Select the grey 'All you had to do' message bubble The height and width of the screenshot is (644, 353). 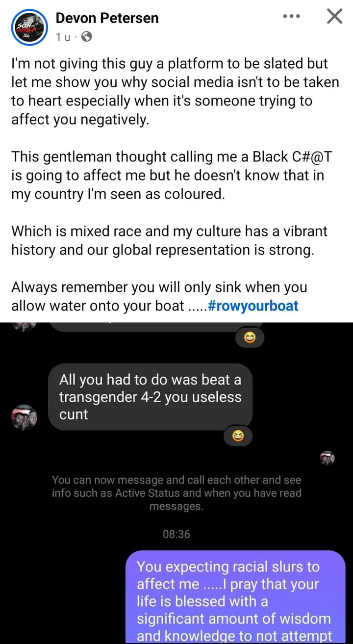click(151, 397)
